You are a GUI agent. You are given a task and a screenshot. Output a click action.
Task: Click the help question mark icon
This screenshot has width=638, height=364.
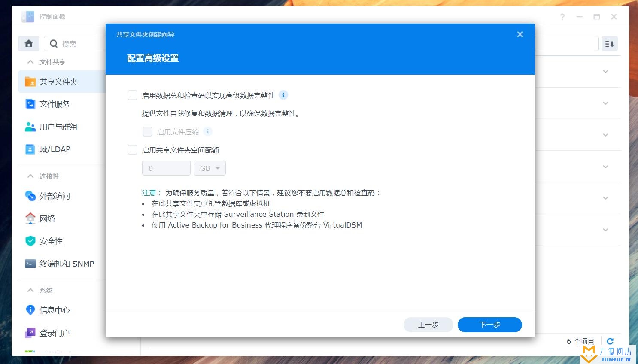pos(562,17)
